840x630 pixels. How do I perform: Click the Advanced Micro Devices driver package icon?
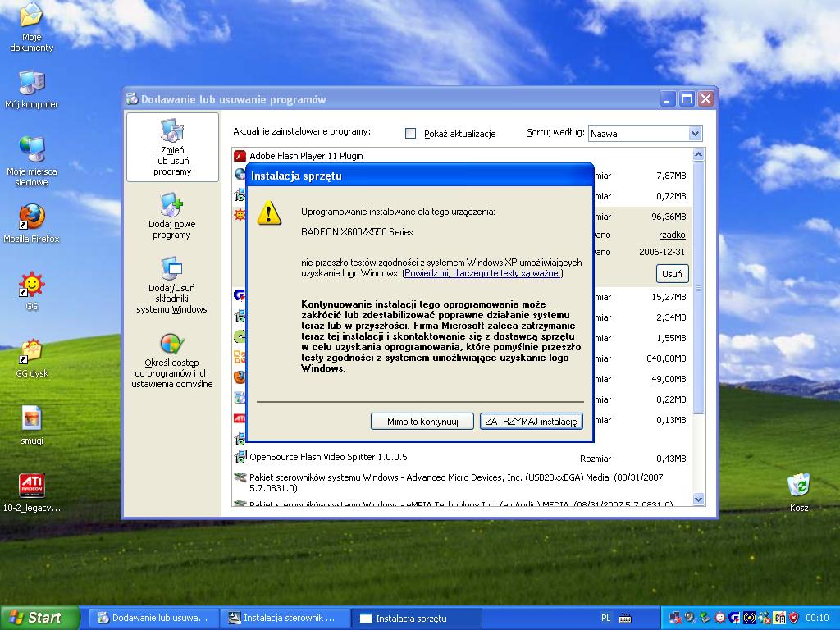coord(240,477)
